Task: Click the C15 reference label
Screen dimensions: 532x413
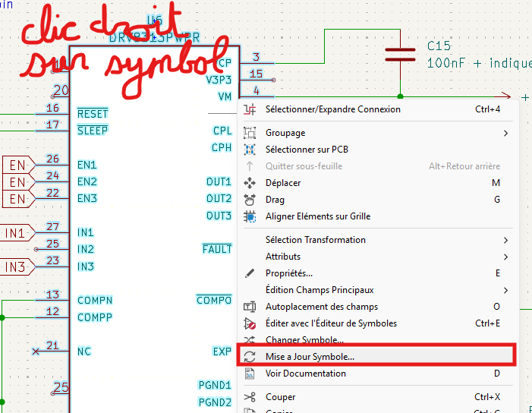Action: point(439,46)
